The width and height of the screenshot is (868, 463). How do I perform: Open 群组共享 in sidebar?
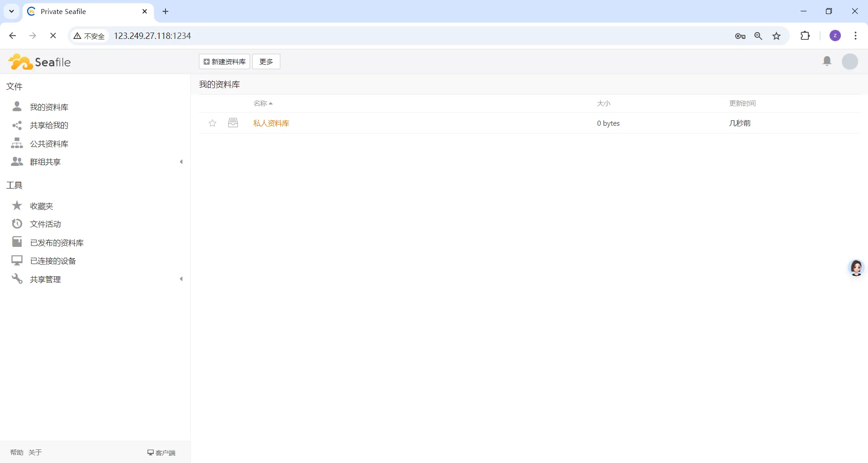(45, 162)
